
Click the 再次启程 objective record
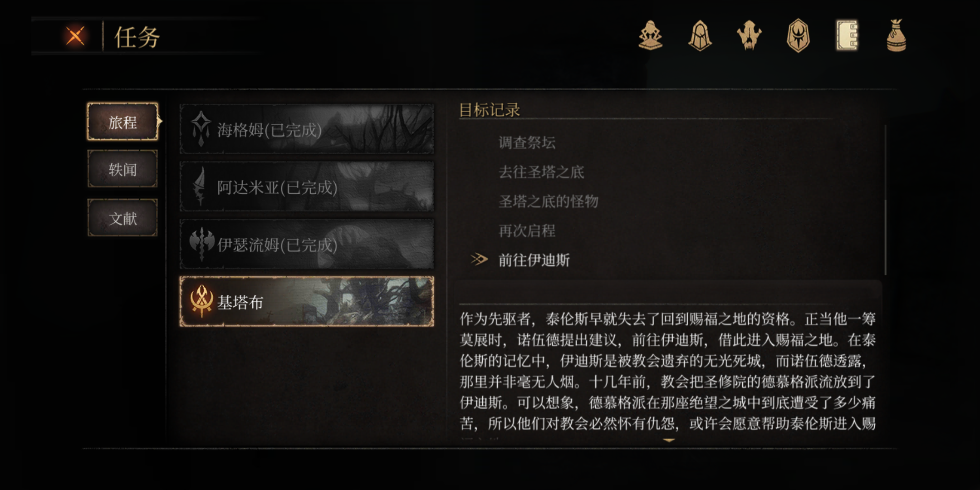(527, 230)
